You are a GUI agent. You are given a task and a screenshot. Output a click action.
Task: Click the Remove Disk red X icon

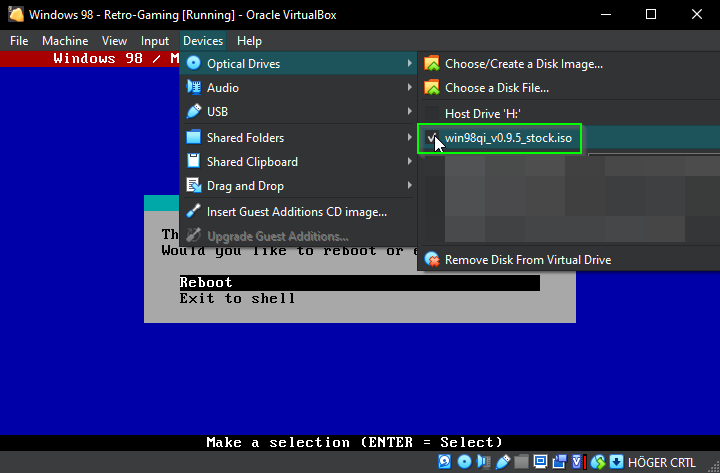[432, 259]
